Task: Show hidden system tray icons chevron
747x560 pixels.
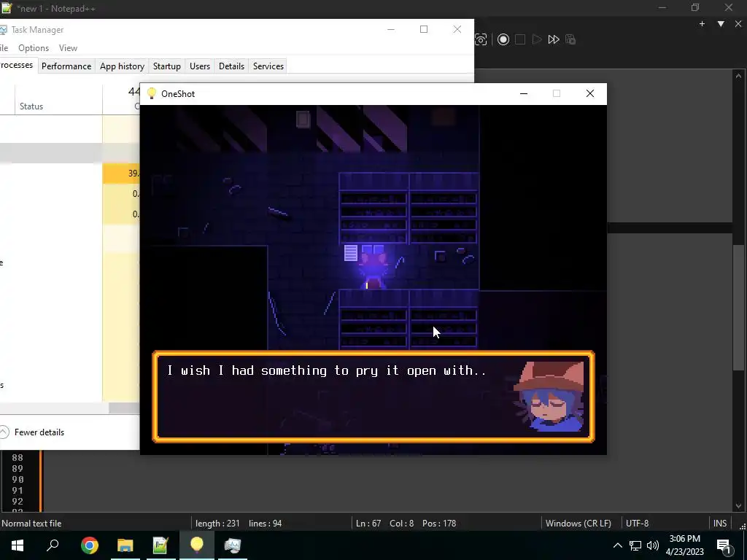Action: coord(617,545)
